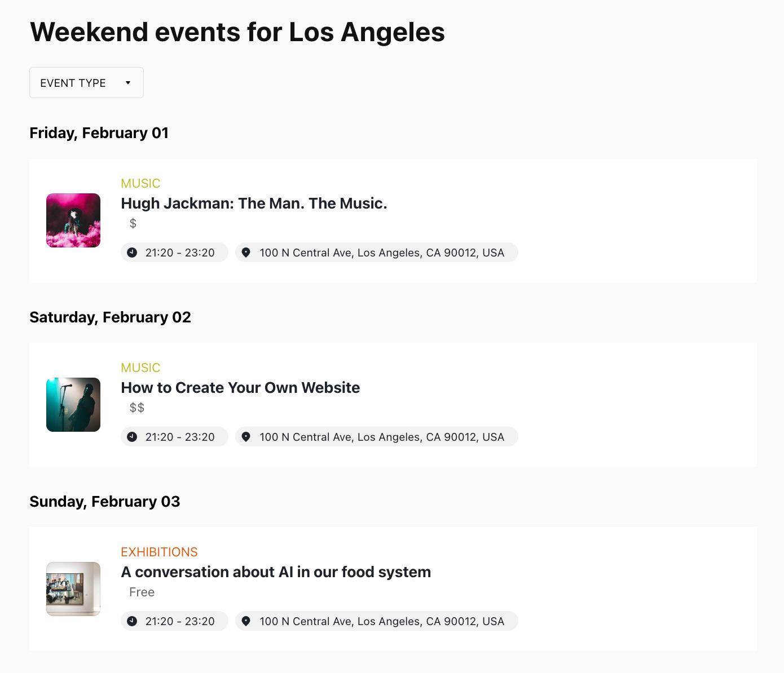
Task: Click the clock icon on the website workshop event
Action: pyautogui.click(x=132, y=436)
